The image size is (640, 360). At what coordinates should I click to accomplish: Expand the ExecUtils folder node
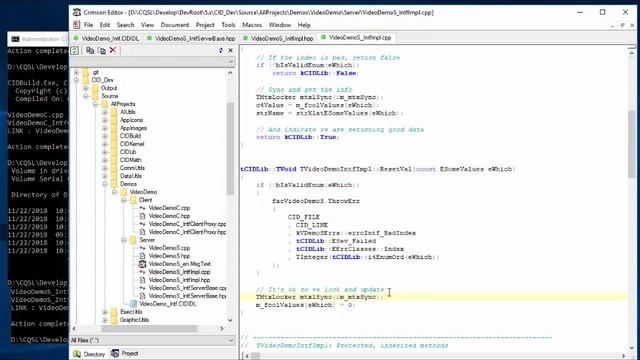[x=105, y=312]
